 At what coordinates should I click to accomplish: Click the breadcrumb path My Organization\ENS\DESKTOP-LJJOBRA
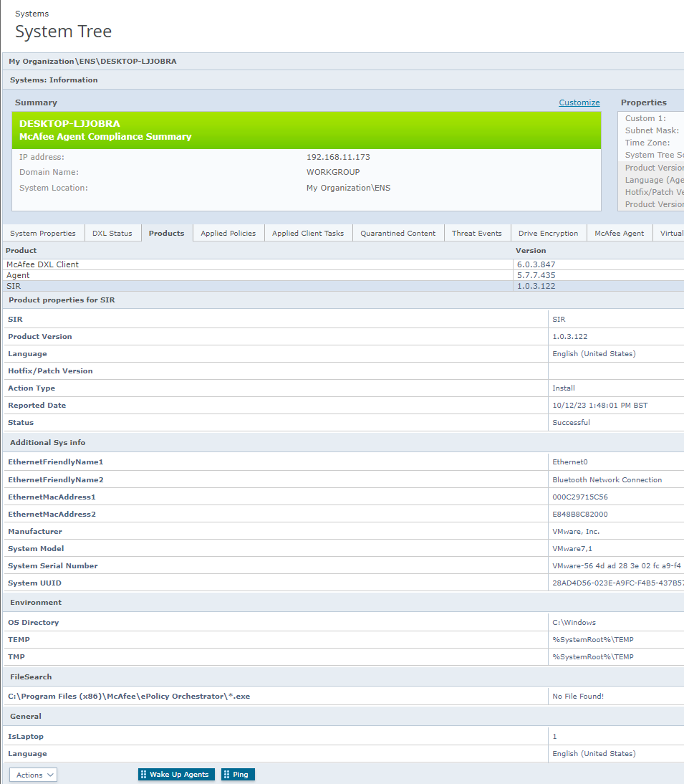point(92,62)
